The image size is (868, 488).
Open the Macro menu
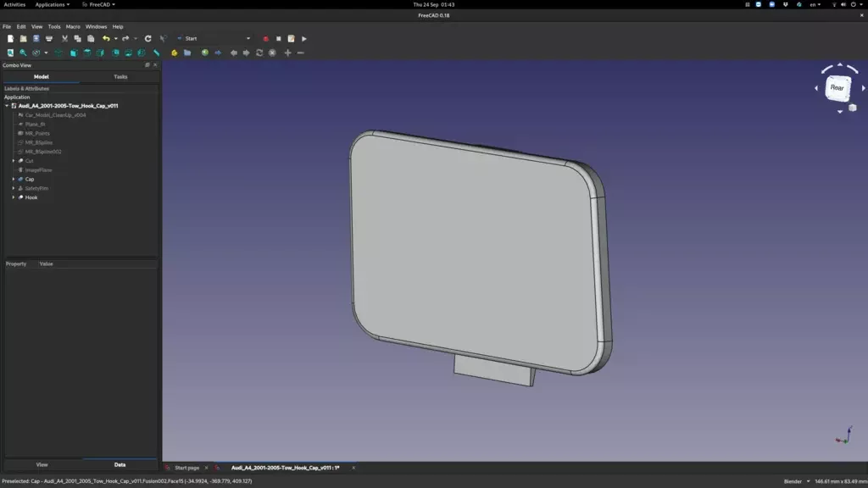(73, 26)
